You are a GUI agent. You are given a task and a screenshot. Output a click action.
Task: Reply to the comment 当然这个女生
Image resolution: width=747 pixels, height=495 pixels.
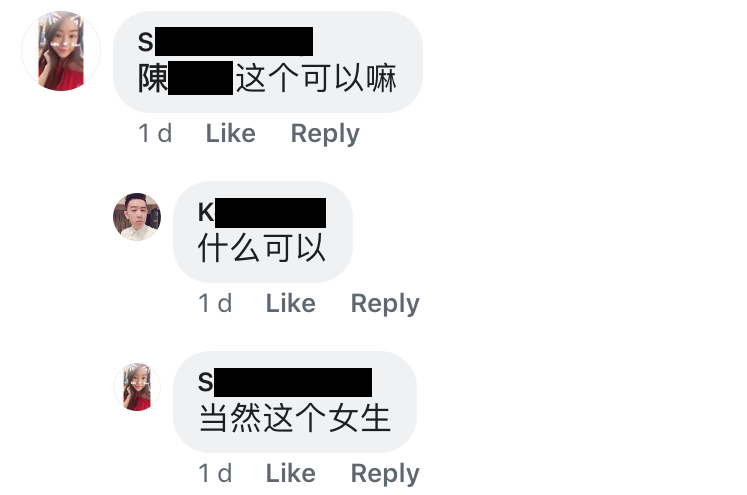385,474
